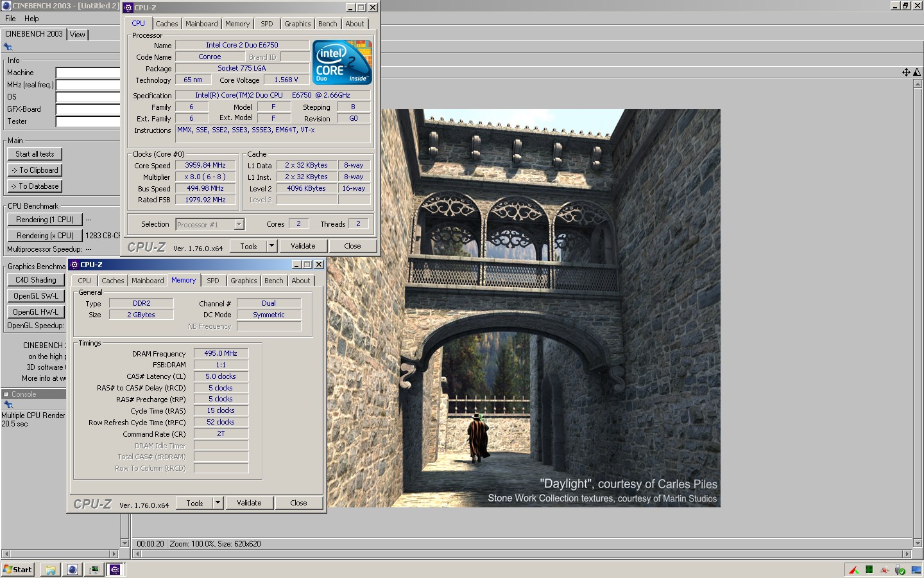Click the pin icon in the Console panel
This screenshot has height=578, width=924.
click(x=8, y=405)
